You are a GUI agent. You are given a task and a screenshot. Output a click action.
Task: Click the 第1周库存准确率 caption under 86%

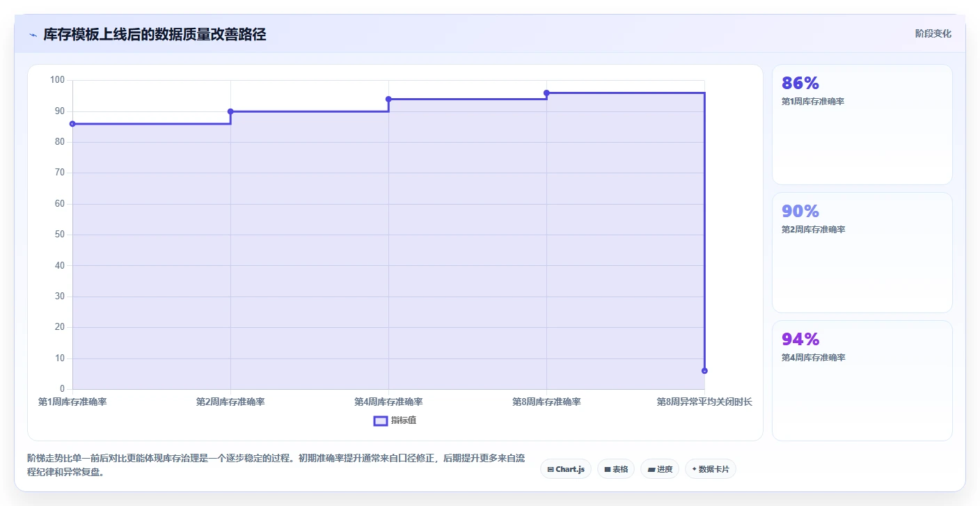(x=813, y=102)
